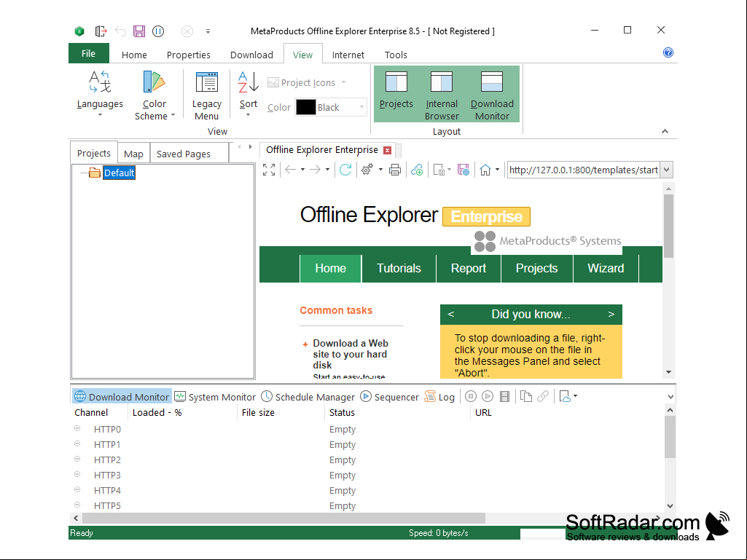Click the Print icon in browser toolbar
The image size is (747, 560).
coord(395,170)
